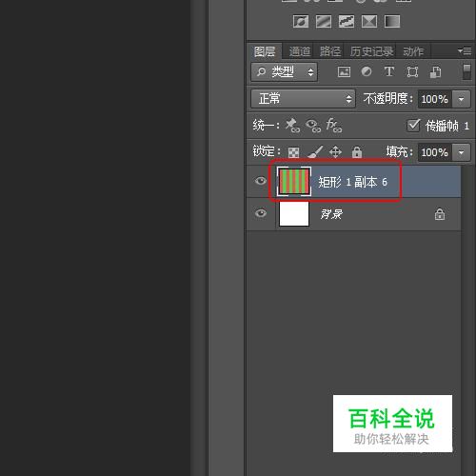Uncheck the 传播帧 1 checkbox
Screen dimensions: 476x476
pyautogui.click(x=413, y=126)
